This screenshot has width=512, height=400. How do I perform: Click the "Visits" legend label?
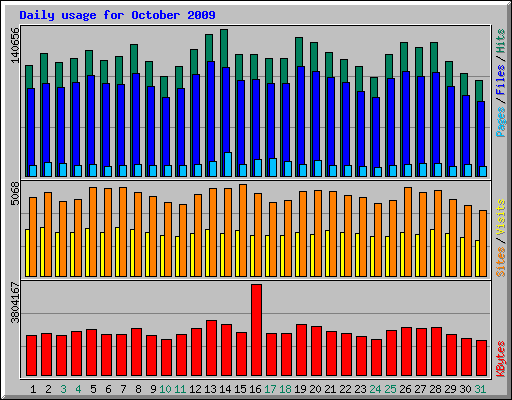point(501,217)
